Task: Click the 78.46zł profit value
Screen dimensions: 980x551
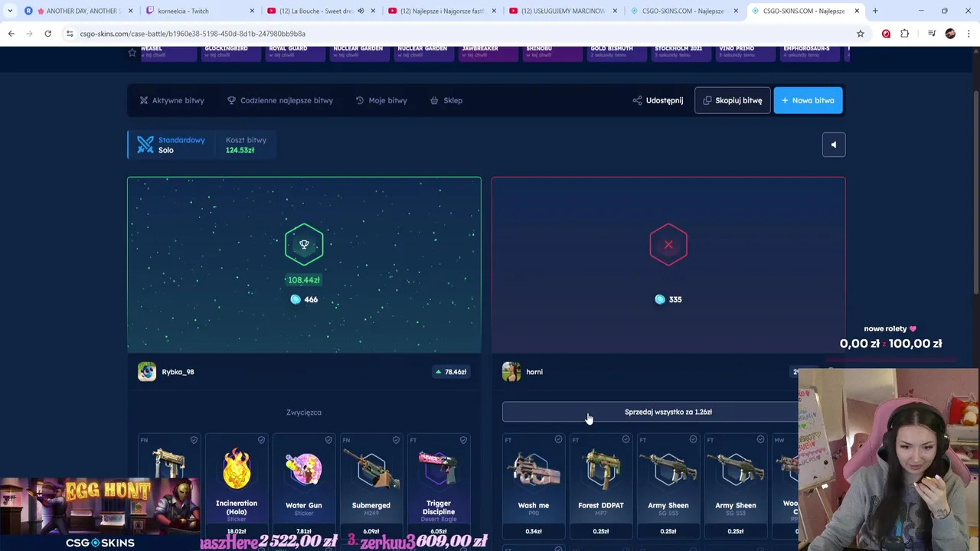Action: 451,372
